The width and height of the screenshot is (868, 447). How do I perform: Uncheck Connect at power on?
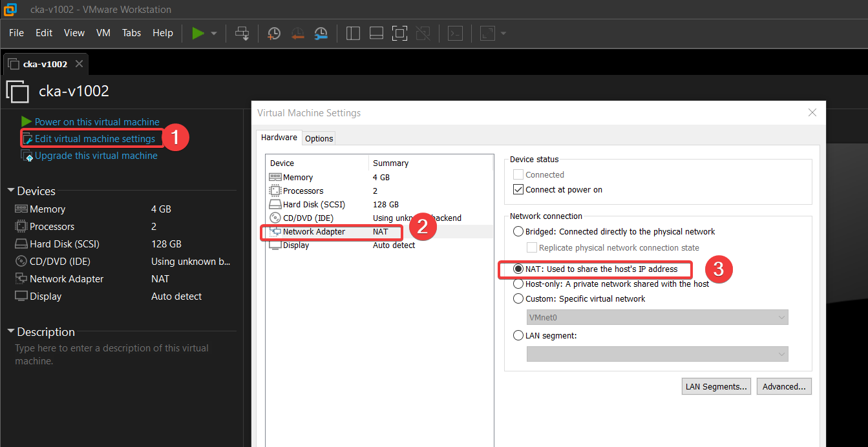(x=518, y=190)
